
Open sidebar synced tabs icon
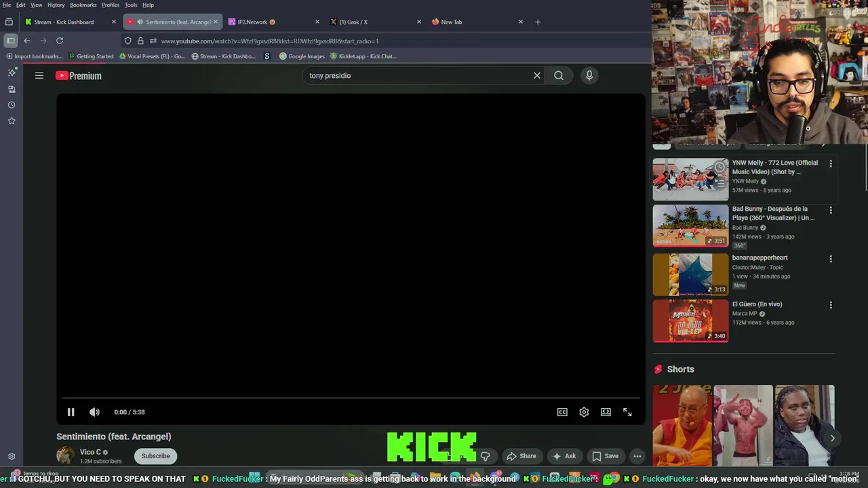click(x=12, y=89)
